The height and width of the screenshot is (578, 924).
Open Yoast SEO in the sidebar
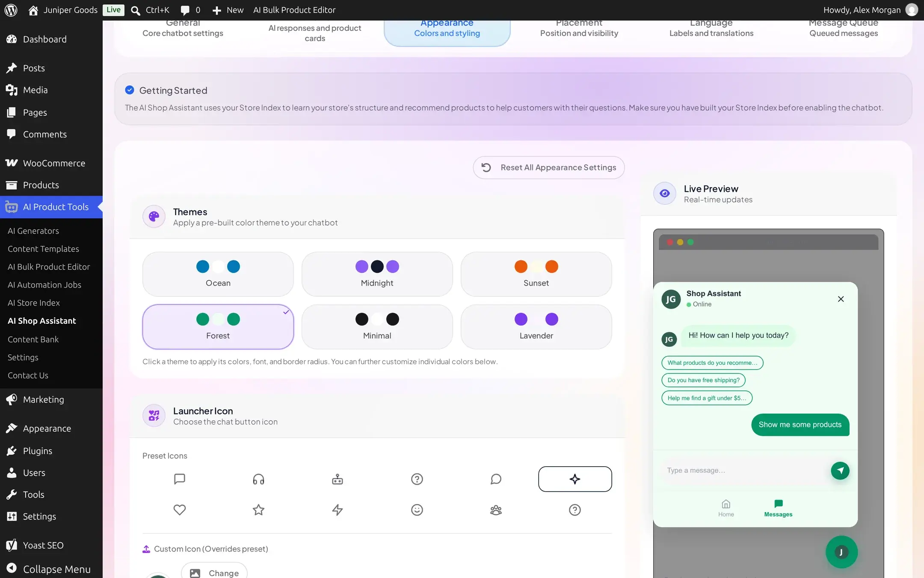click(51, 545)
